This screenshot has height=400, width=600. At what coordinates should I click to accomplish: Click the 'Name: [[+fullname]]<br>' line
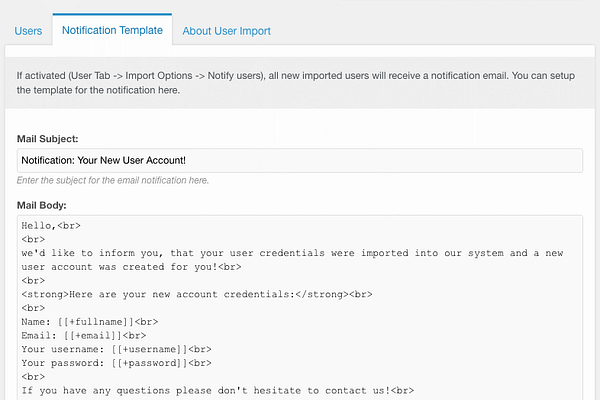[x=90, y=322]
